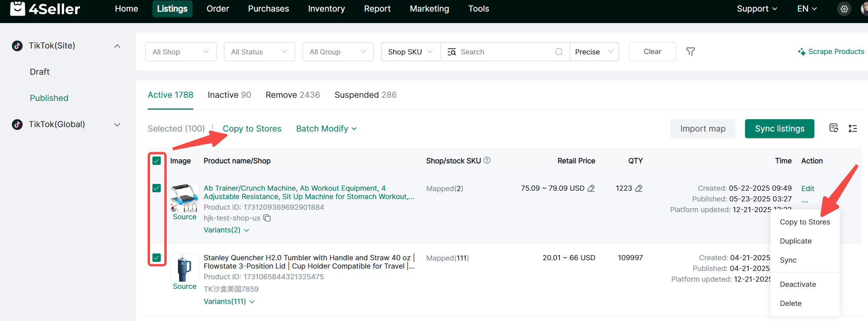Open the Draft section in sidebar
This screenshot has width=868, height=321.
[x=40, y=72]
